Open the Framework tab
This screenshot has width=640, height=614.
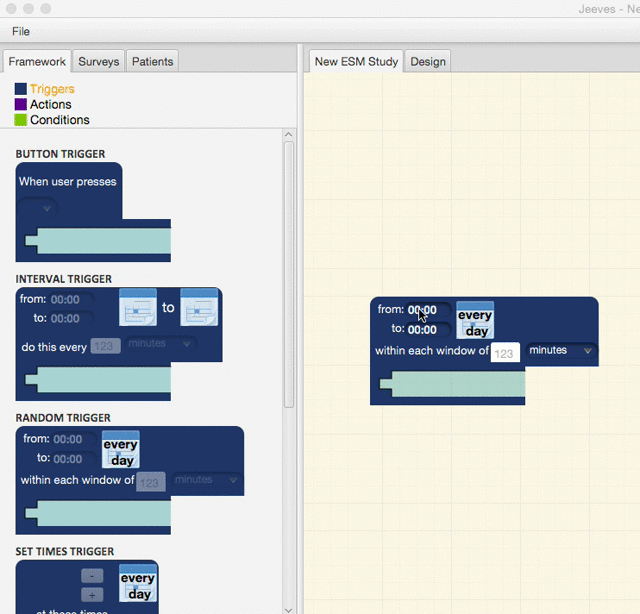point(37,62)
